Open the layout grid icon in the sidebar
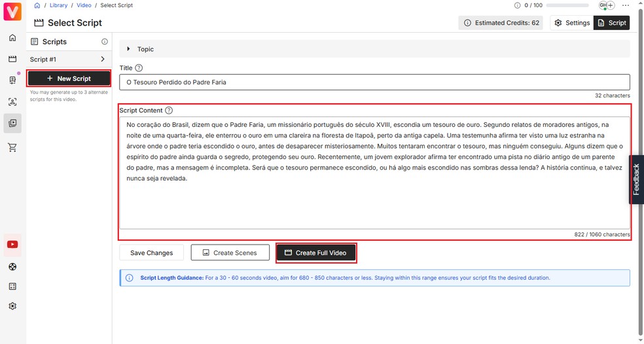The width and height of the screenshot is (644, 344). 12,286
